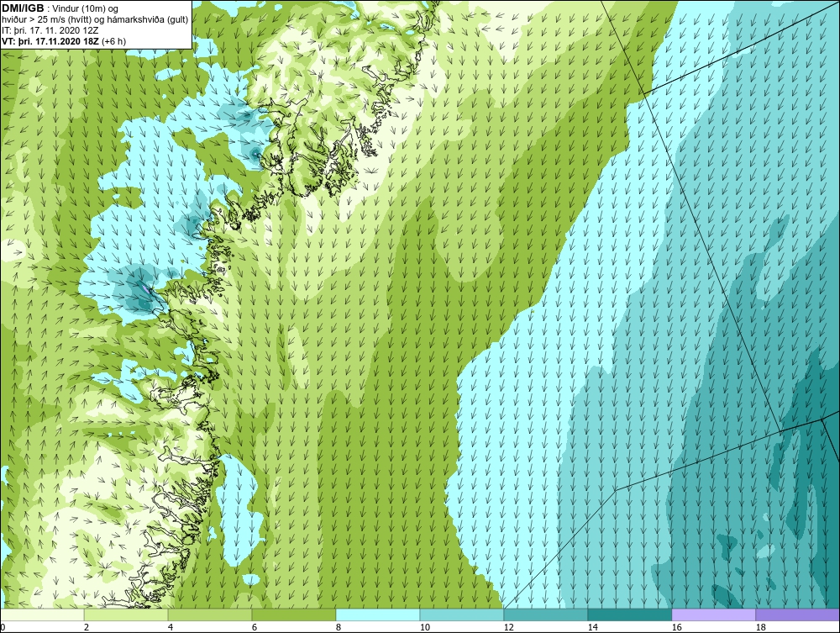Click the 18+ m/s purple legend swatch
The height and width of the screenshot is (633, 840).
(x=797, y=615)
